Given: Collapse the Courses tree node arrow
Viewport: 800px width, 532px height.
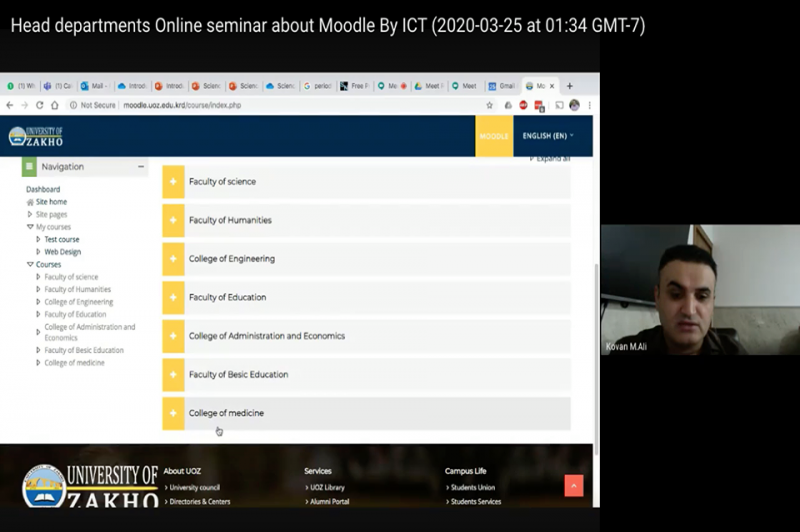Looking at the screenshot, I should coord(30,265).
